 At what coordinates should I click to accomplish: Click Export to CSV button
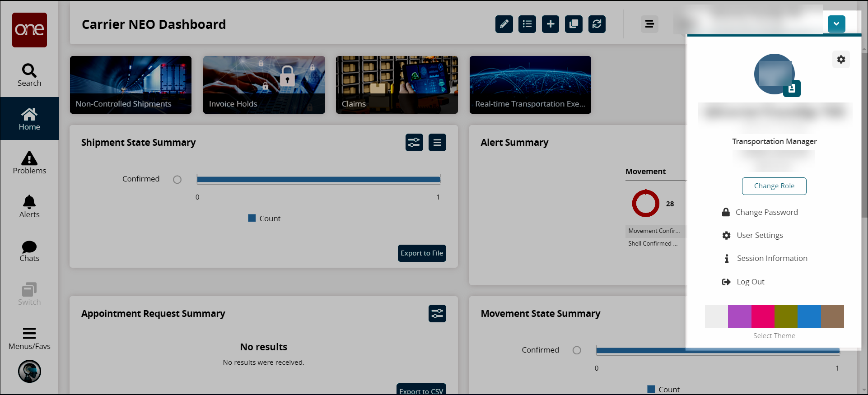[x=421, y=390]
